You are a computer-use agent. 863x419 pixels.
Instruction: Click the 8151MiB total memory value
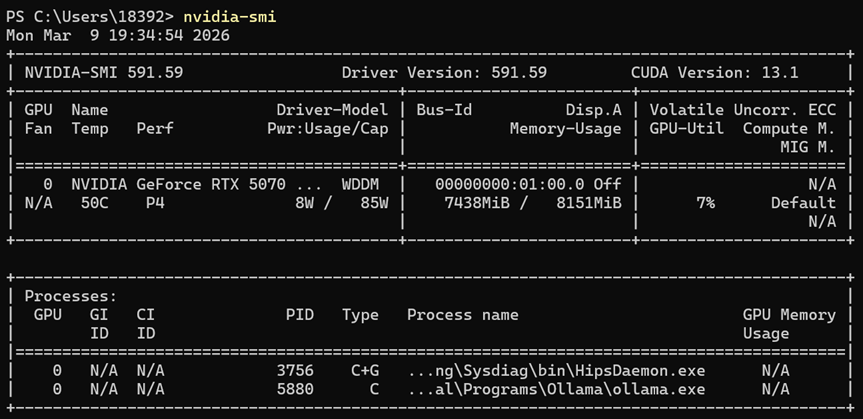(589, 203)
